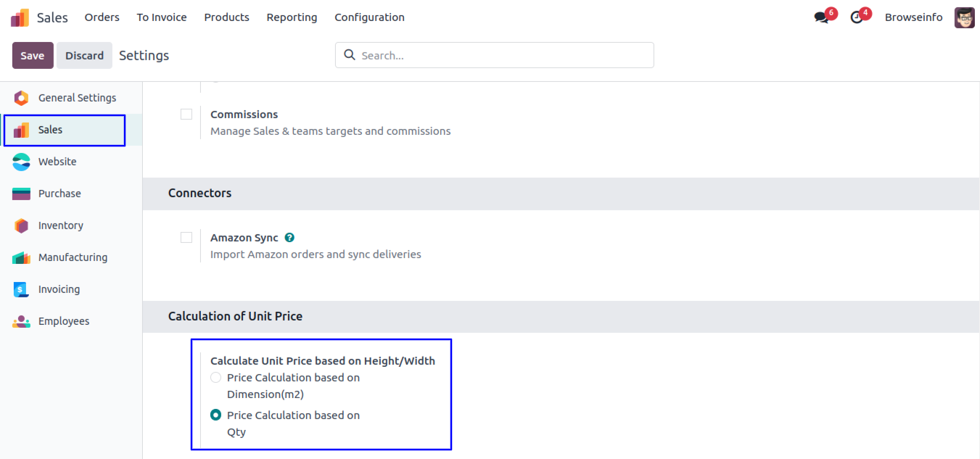Open the chat messages icon
Screen dimensions: 980x459
821,17
